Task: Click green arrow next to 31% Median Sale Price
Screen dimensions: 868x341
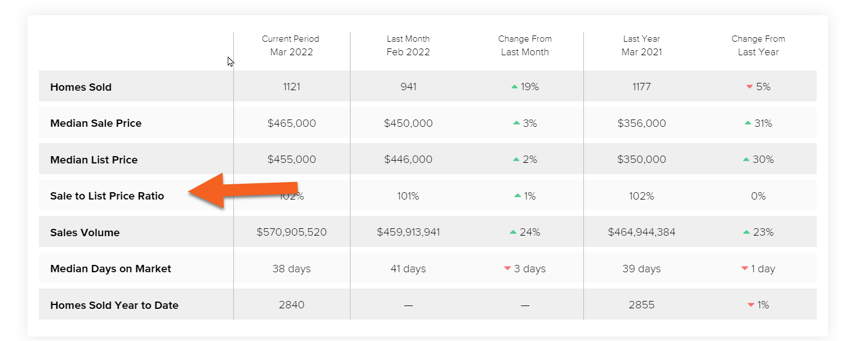Action: click(x=747, y=123)
